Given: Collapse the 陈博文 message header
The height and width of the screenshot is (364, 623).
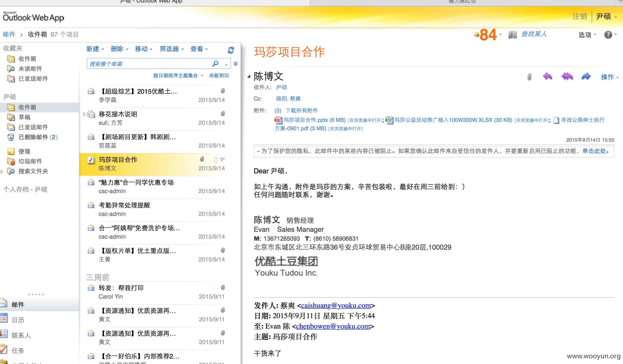Looking at the screenshot, I should coord(249,77).
